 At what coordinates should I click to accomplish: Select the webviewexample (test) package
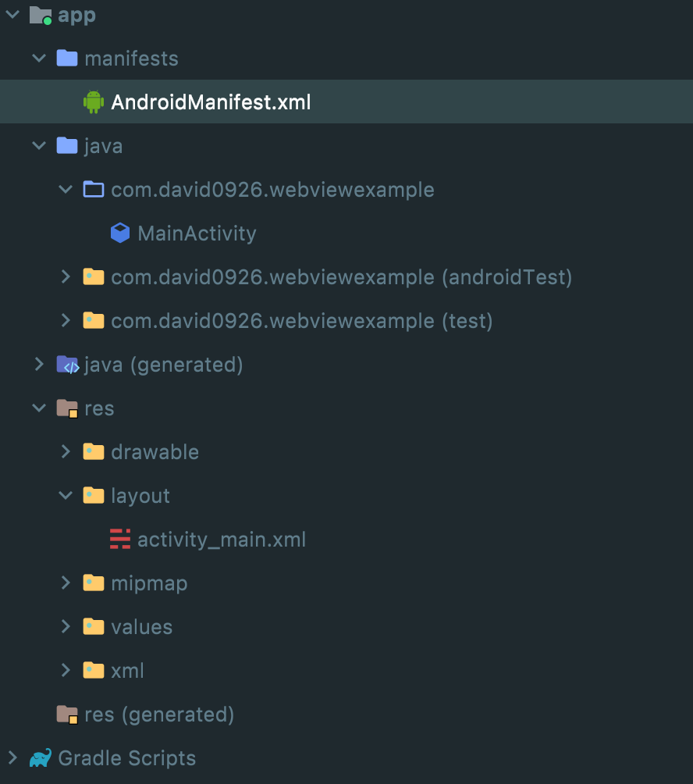point(301,321)
